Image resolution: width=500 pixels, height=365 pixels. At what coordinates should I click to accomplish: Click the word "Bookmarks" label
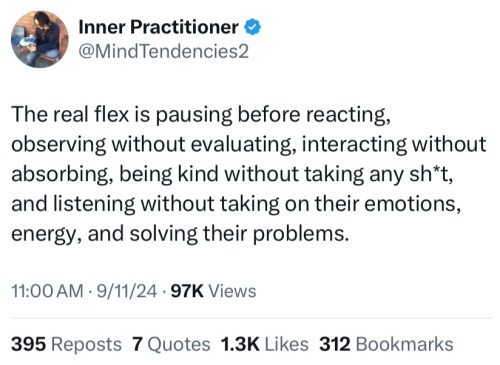click(x=405, y=344)
